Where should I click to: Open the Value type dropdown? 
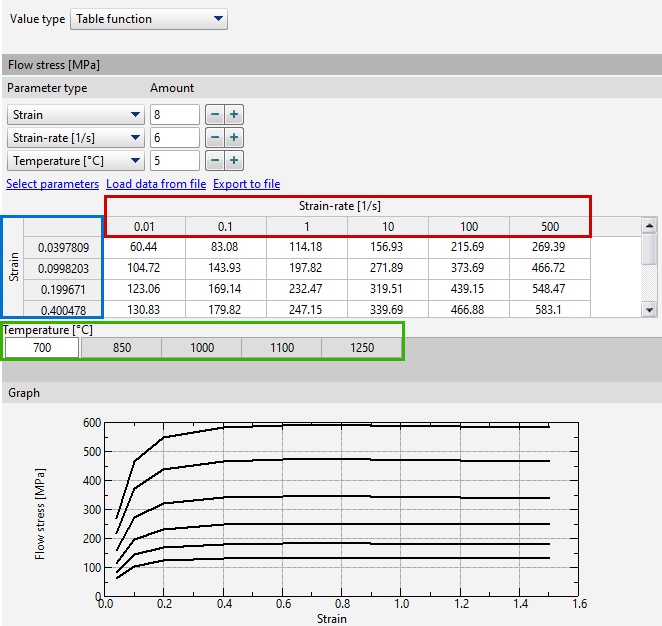[149, 19]
